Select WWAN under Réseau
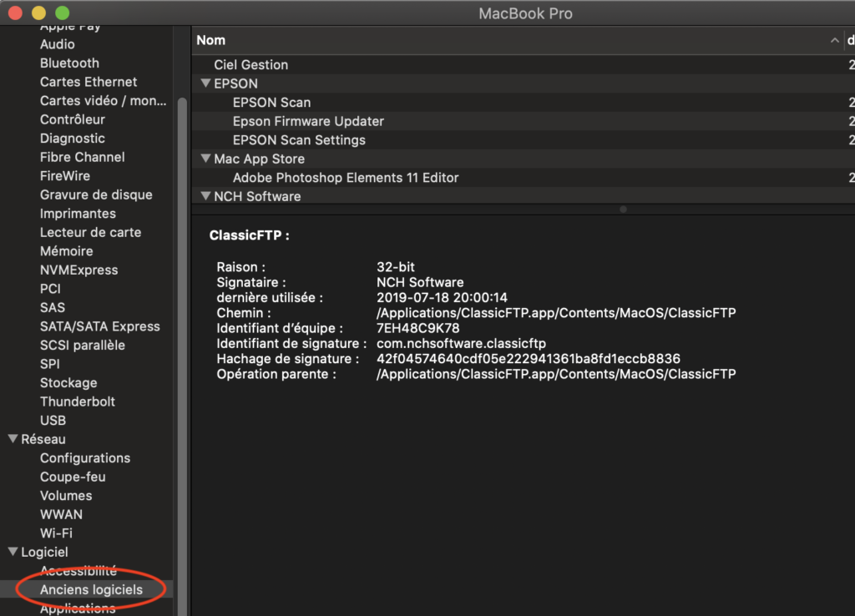 click(61, 515)
